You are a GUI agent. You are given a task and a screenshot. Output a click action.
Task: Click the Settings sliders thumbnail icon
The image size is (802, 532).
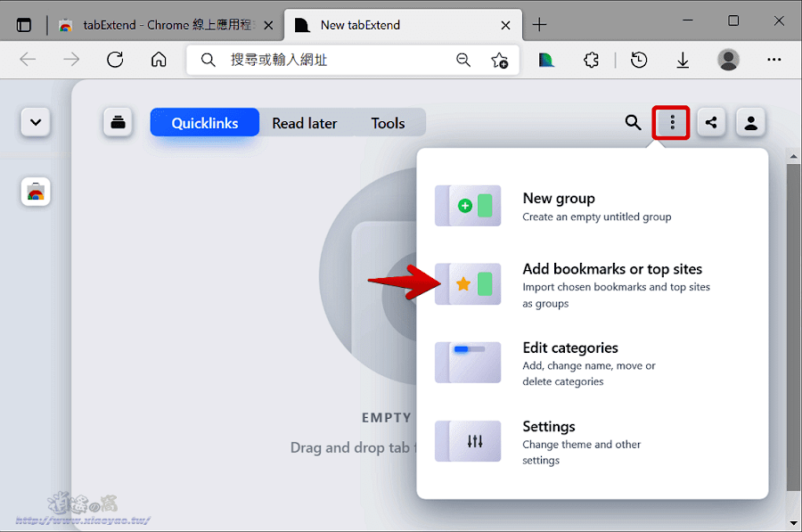(x=468, y=441)
